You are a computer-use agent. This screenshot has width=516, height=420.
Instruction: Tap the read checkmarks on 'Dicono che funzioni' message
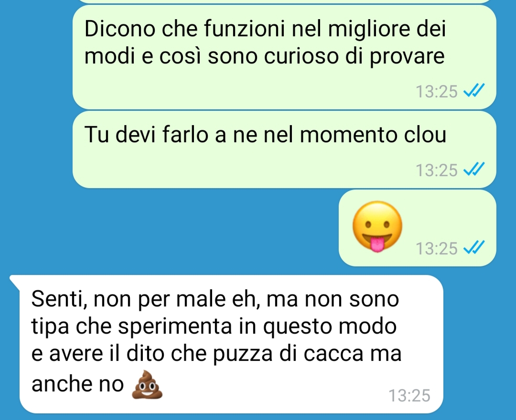click(x=474, y=91)
